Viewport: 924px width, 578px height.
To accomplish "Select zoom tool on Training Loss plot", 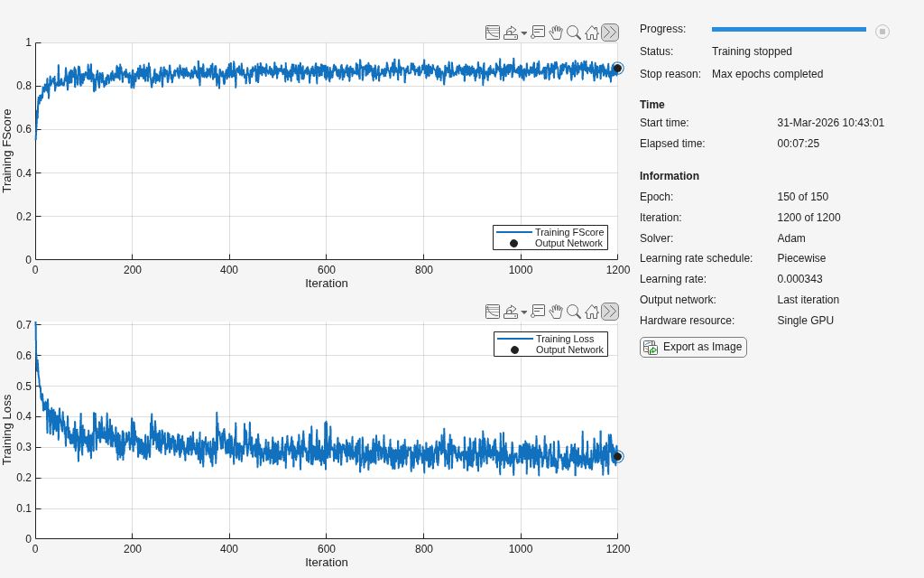I will (x=573, y=312).
